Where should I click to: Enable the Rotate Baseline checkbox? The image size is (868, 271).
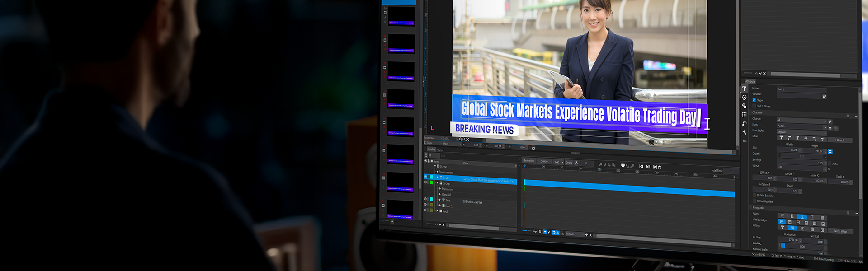coord(755,195)
